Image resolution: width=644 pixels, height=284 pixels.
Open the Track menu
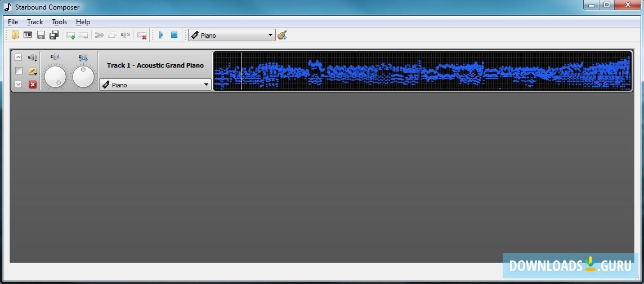(x=35, y=22)
